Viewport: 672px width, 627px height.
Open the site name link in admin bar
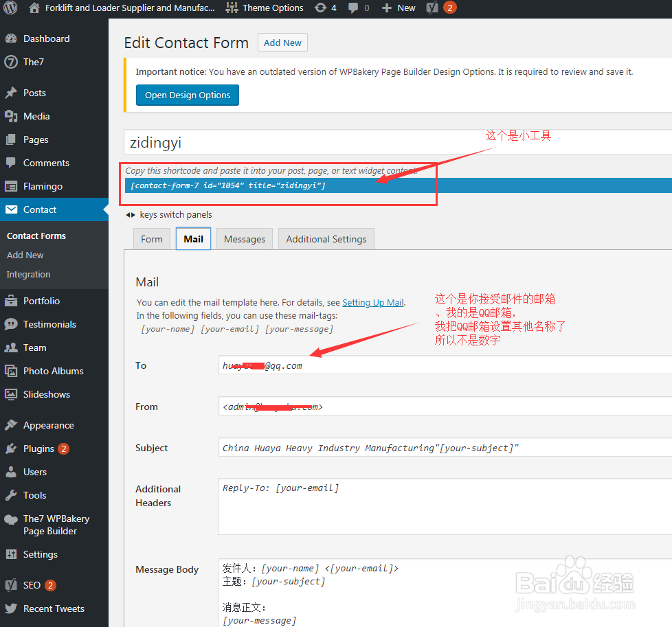(x=130, y=8)
